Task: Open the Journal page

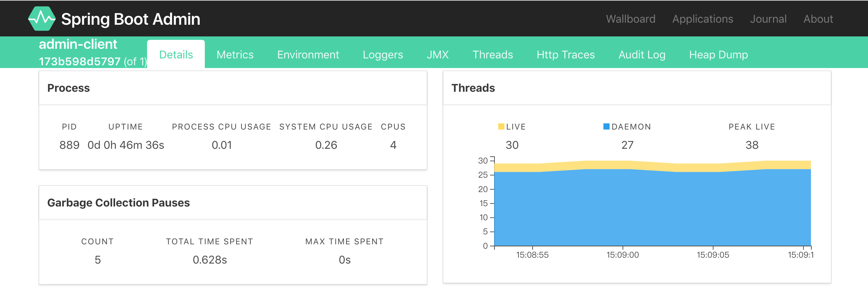Action: pos(768,19)
